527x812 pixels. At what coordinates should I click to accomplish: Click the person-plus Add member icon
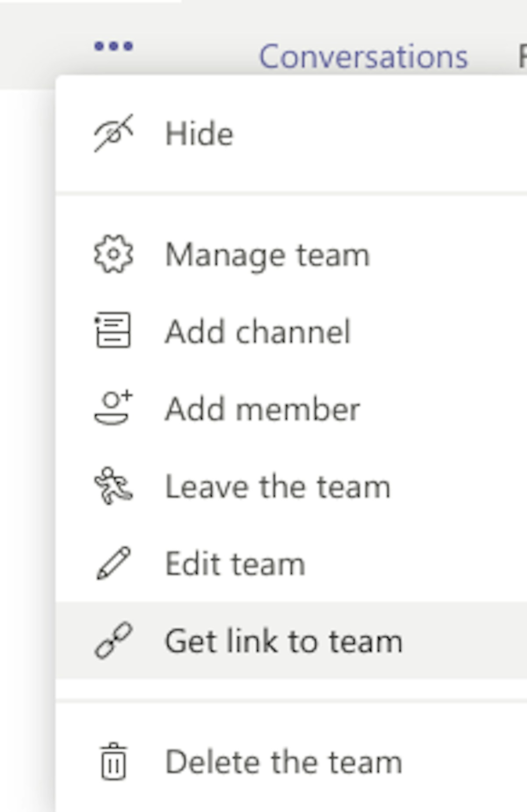(113, 408)
